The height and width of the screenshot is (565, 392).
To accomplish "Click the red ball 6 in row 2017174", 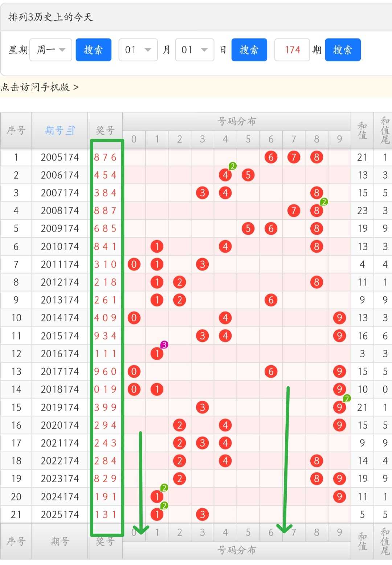I will (x=271, y=371).
